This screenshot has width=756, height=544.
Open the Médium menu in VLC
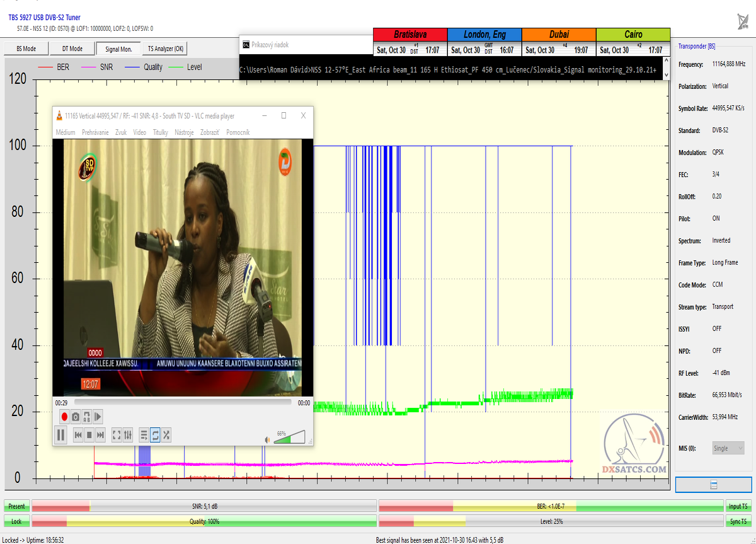point(66,132)
